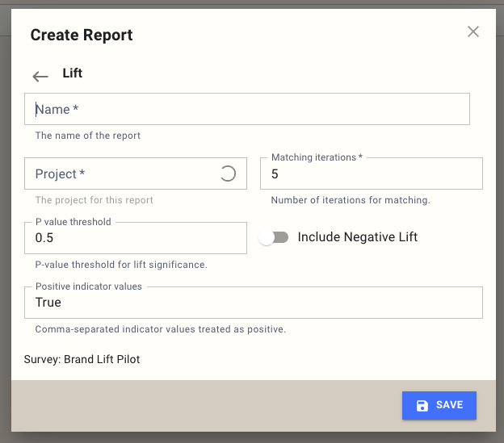The width and height of the screenshot is (504, 443).
Task: Close the Create Report dialog
Action: click(473, 31)
